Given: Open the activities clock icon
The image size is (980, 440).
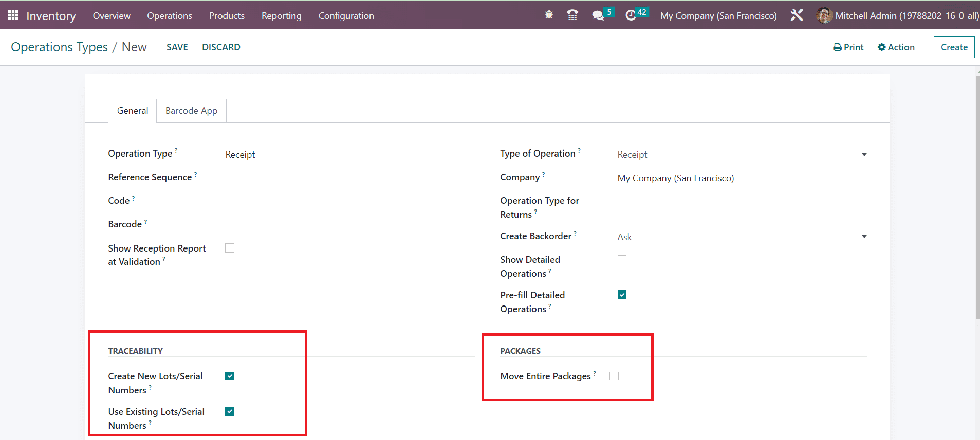Looking at the screenshot, I should (x=631, y=15).
